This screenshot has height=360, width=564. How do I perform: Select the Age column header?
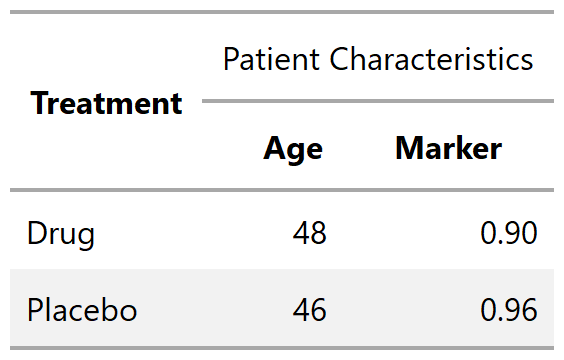tap(293, 149)
